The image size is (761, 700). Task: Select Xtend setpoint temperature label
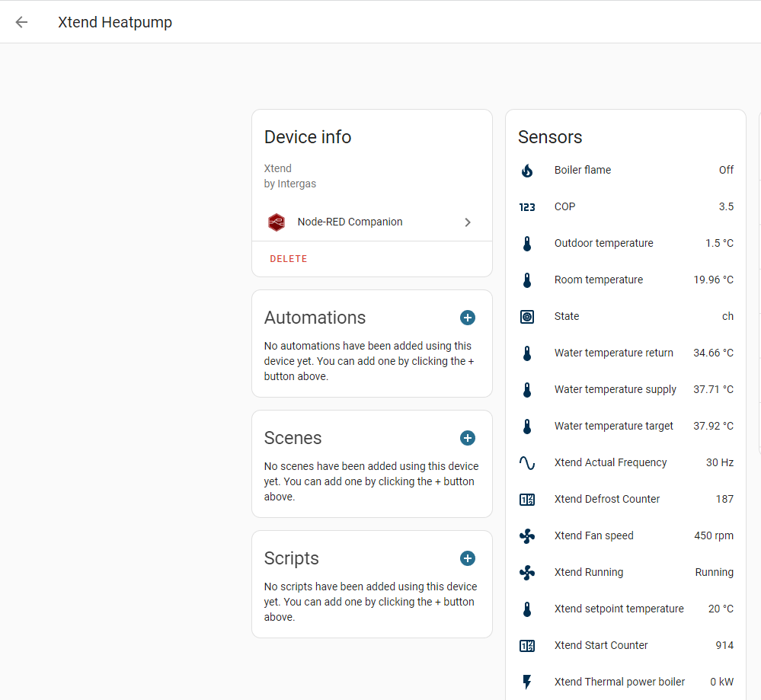point(619,609)
